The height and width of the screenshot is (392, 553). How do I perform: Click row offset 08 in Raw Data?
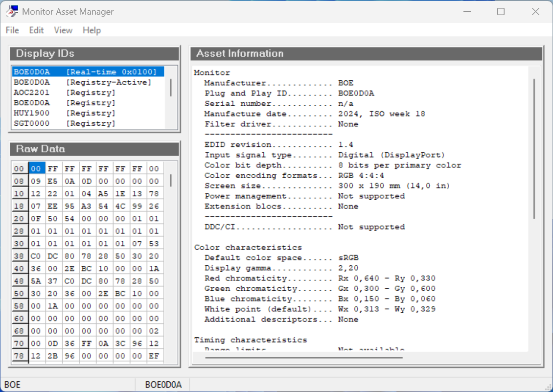pos(20,182)
